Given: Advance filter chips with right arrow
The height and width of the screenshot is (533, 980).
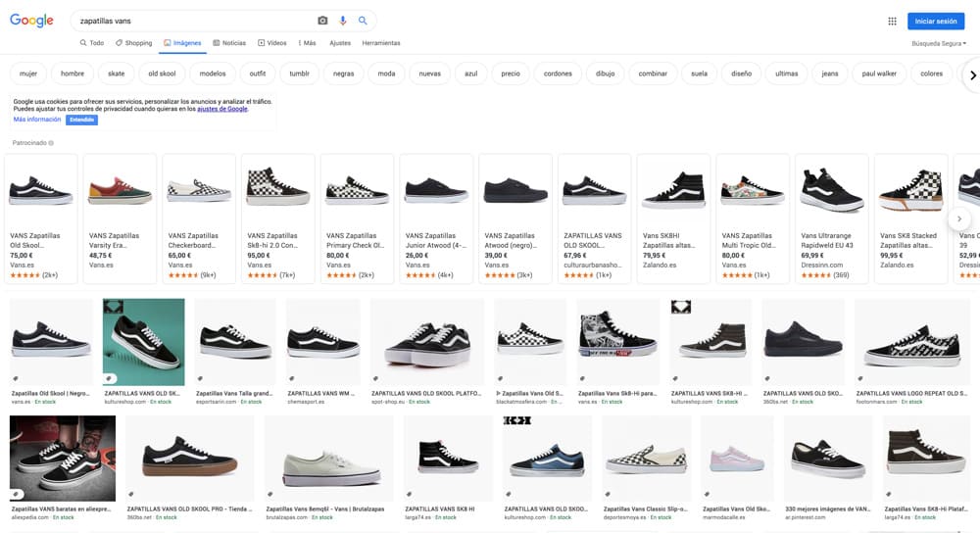Looking at the screenshot, I should pos(972,75).
